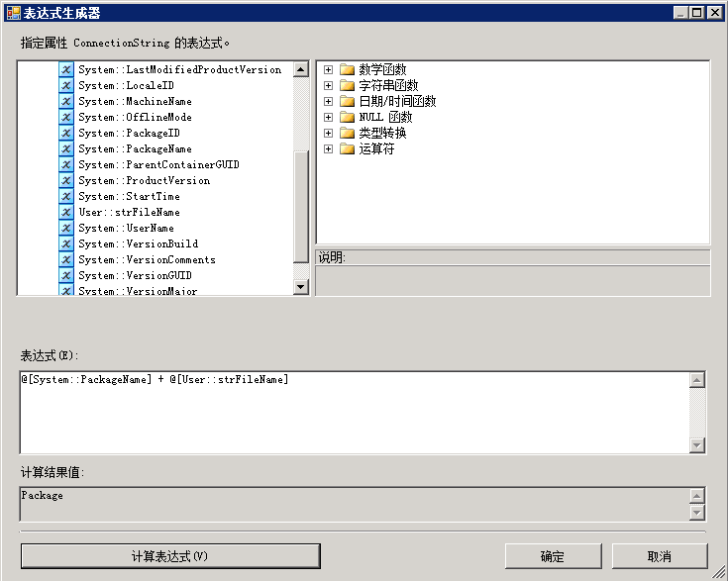The image size is (728, 581).
Task: Select the 字符串函数 label
Action: coord(388,85)
